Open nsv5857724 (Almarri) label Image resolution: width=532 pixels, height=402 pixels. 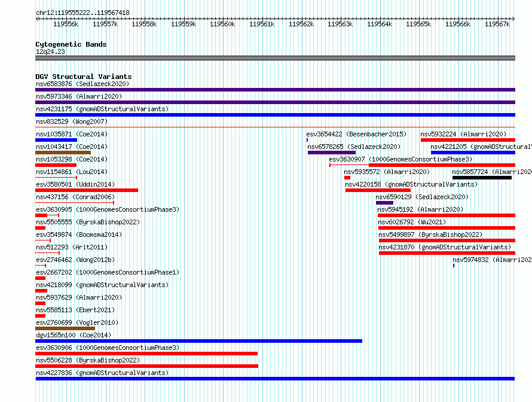click(x=492, y=172)
